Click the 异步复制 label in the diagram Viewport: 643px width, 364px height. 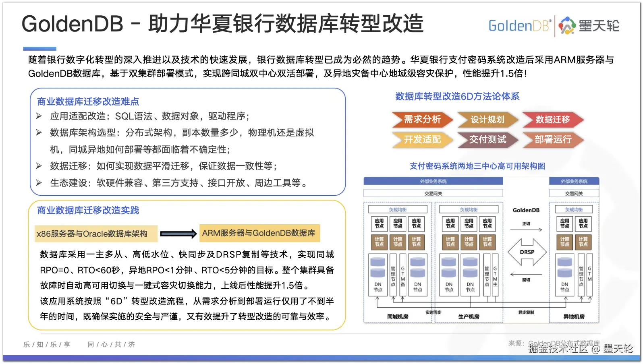526,312
